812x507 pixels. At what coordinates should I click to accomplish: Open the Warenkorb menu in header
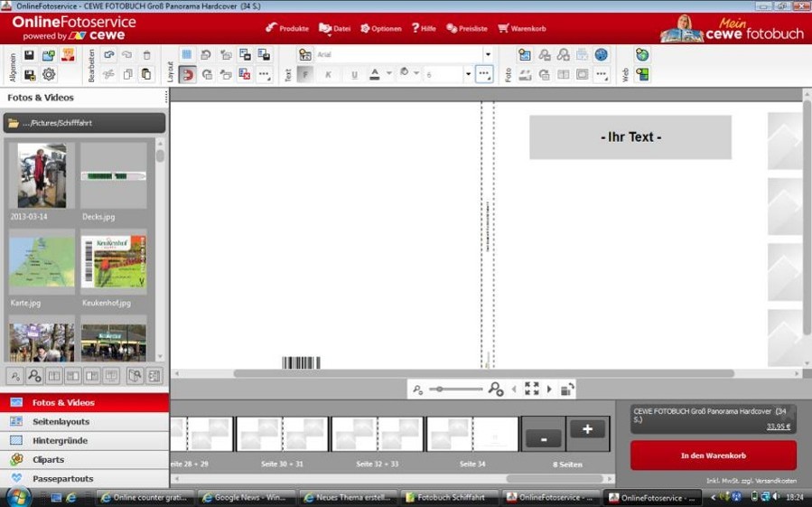coord(522,29)
